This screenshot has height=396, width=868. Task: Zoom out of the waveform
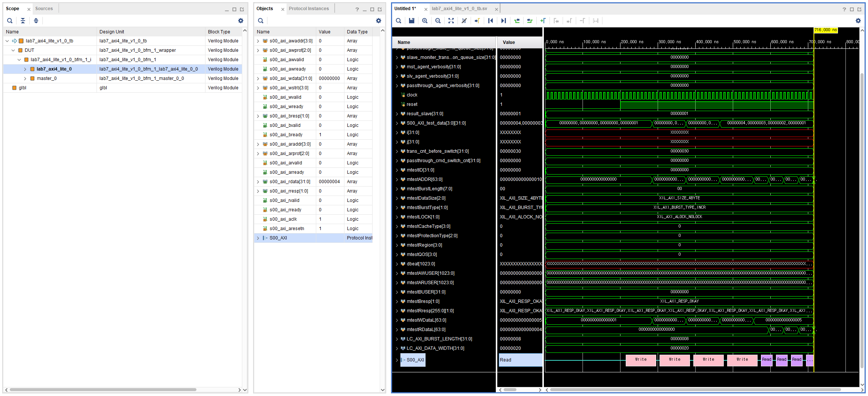pyautogui.click(x=438, y=21)
